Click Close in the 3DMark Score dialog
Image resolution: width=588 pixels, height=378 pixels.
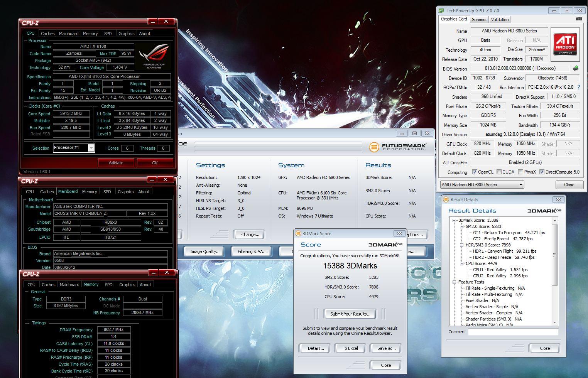[x=386, y=365]
